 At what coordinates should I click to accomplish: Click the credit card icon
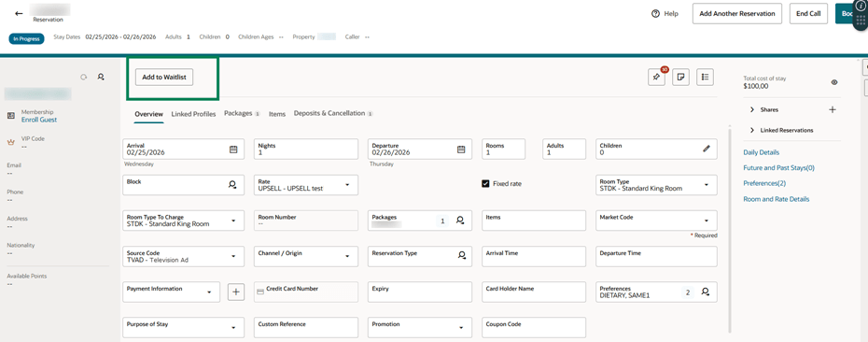tap(259, 292)
